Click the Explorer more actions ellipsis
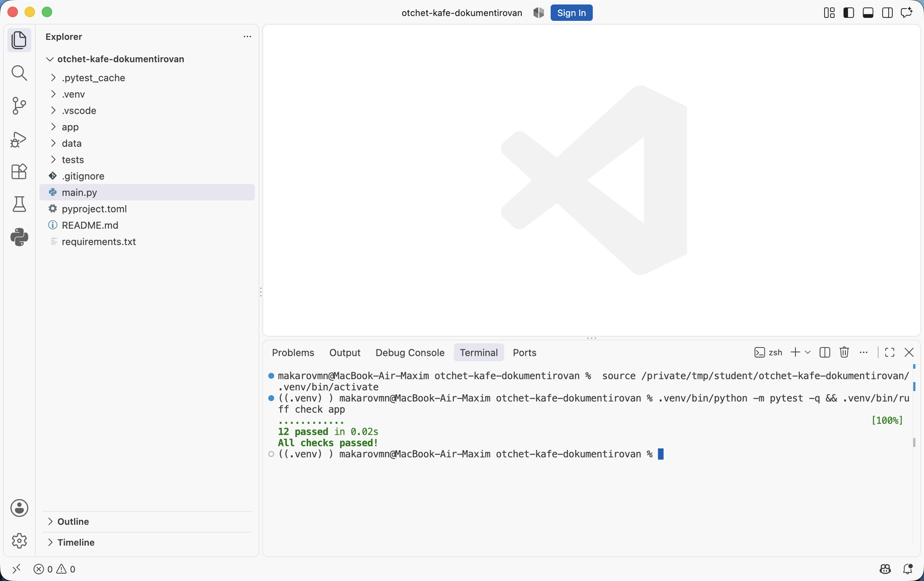 pos(247,36)
